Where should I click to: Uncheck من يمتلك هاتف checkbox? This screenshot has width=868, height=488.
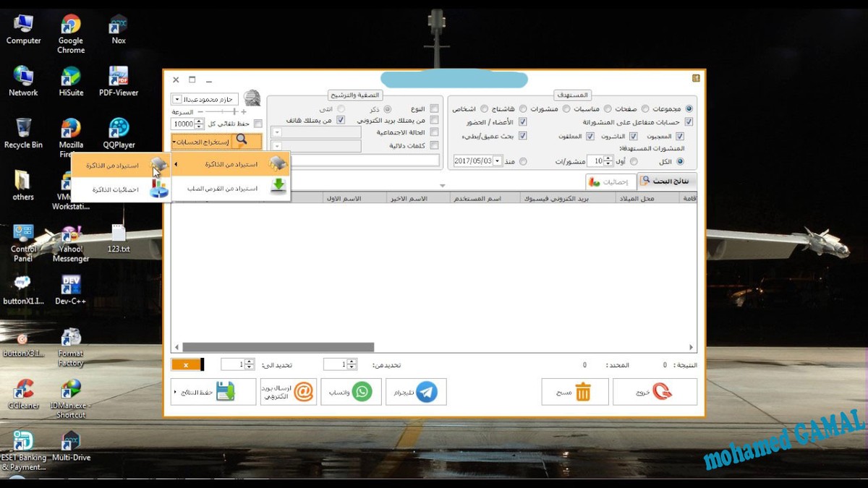pyautogui.click(x=341, y=120)
